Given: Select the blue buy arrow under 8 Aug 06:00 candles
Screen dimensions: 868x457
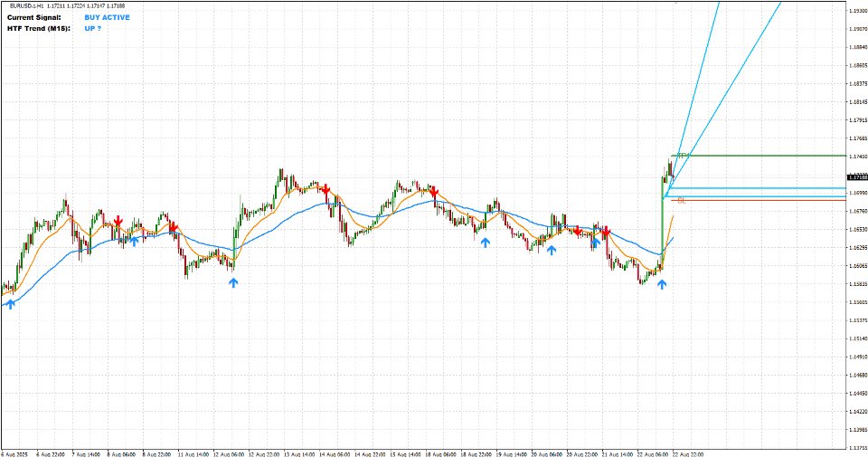Looking at the screenshot, I should pos(134,241).
